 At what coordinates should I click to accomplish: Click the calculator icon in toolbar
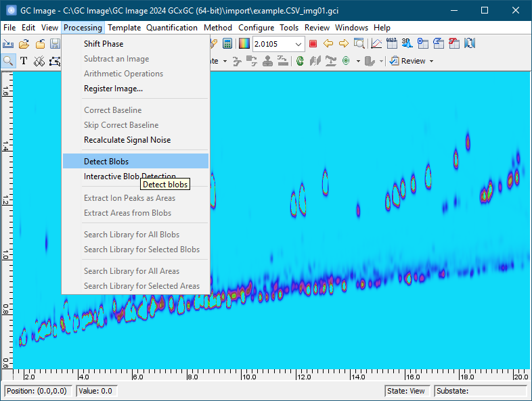[227, 44]
